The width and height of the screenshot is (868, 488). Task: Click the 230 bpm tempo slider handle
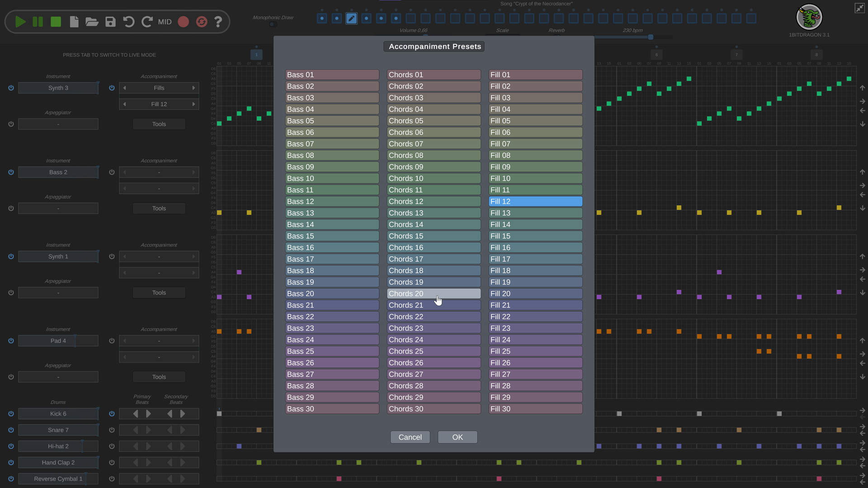[x=651, y=37]
